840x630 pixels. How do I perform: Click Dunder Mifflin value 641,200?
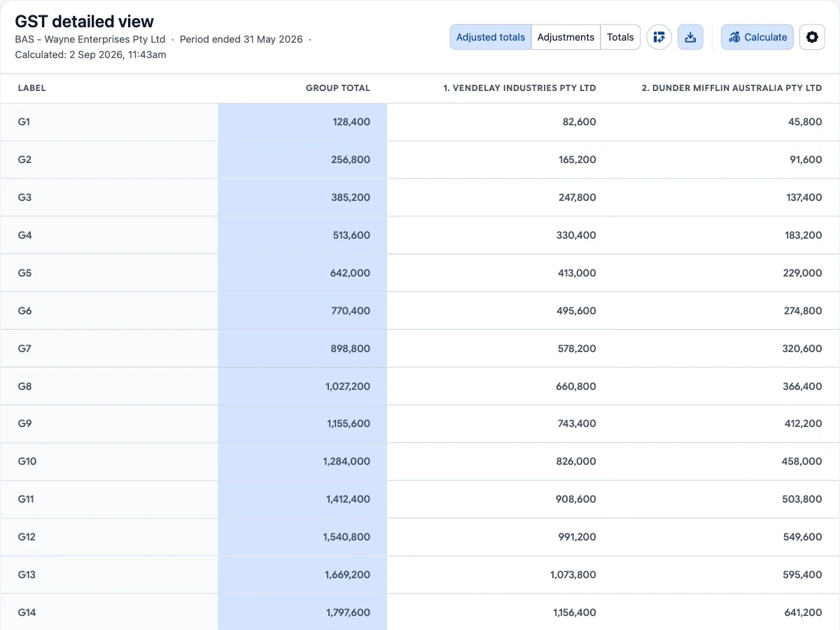pos(804,612)
